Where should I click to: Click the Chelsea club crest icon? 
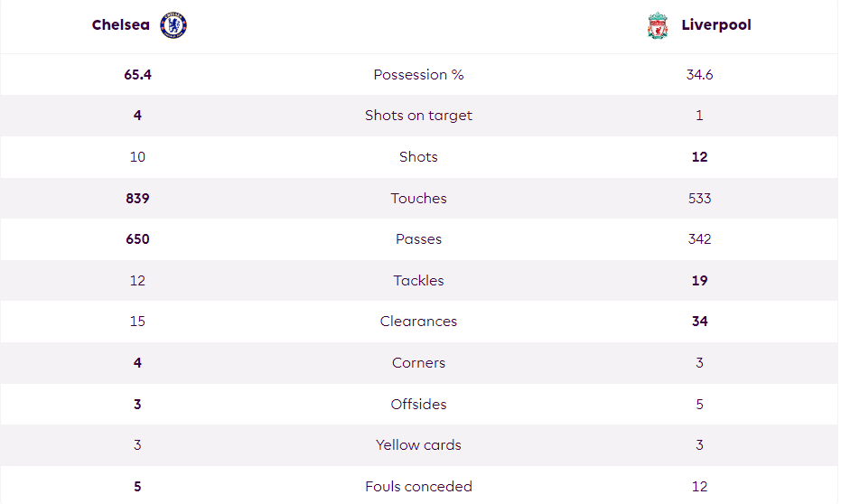tap(173, 25)
